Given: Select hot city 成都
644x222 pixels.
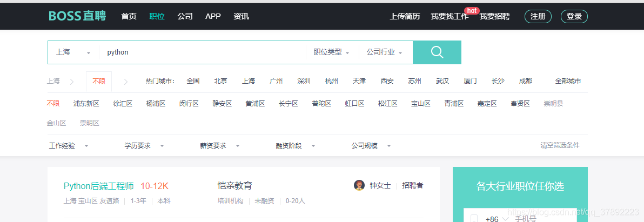Looking at the screenshot, I should point(526,81).
